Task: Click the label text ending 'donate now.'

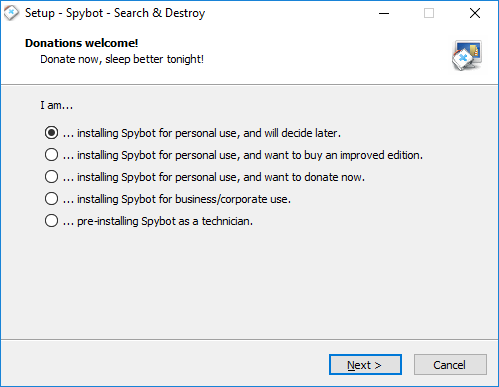Action: click(x=214, y=177)
